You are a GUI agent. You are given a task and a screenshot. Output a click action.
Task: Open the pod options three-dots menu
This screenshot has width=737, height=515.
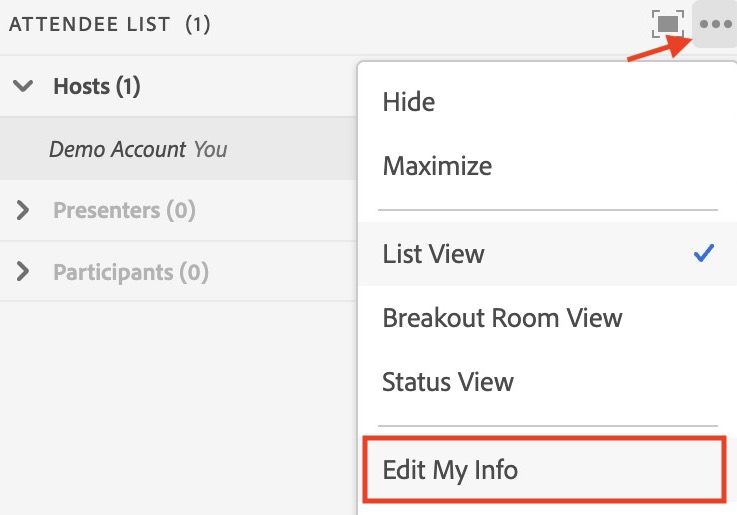coord(716,24)
